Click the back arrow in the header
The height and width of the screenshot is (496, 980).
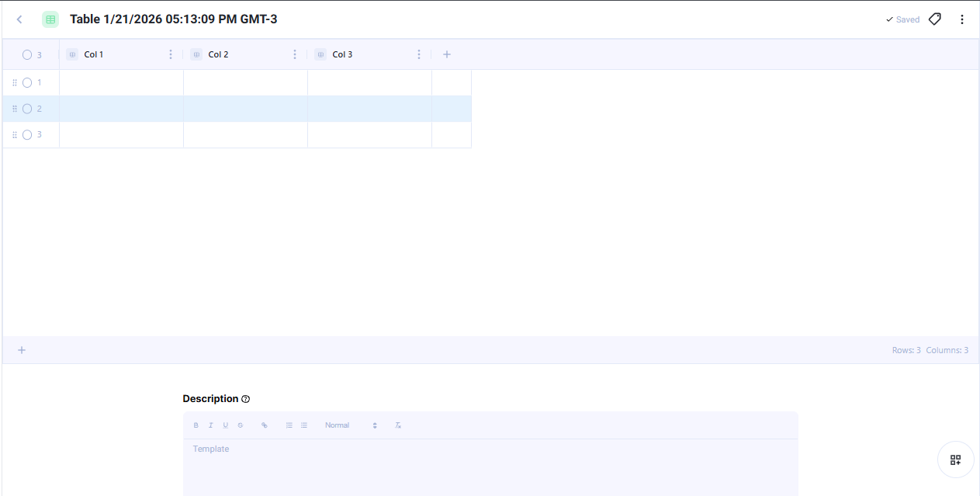[x=19, y=19]
